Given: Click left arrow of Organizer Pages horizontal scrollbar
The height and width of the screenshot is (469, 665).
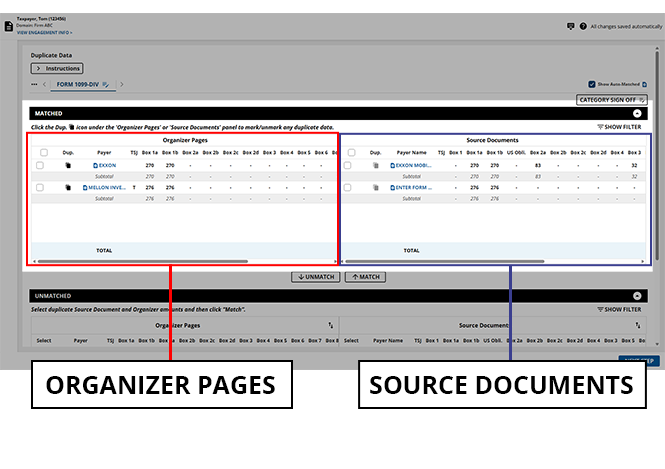Looking at the screenshot, I should click(34, 262).
